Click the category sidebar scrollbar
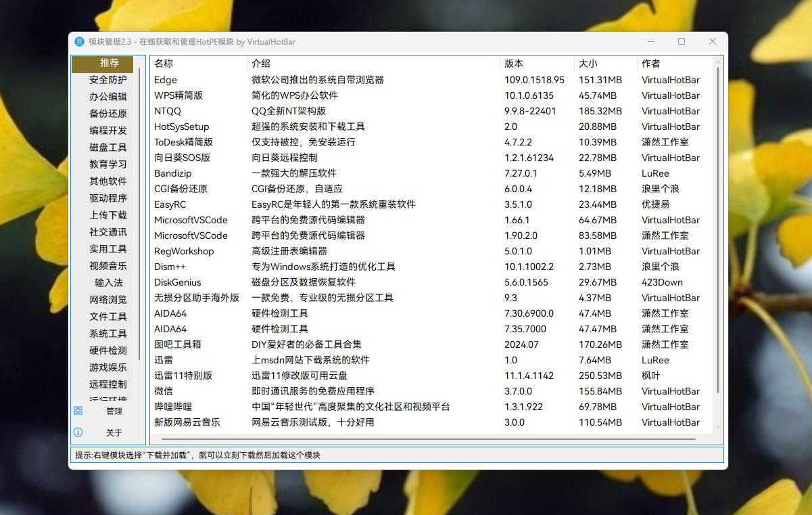The height and width of the screenshot is (515, 812). point(140,213)
